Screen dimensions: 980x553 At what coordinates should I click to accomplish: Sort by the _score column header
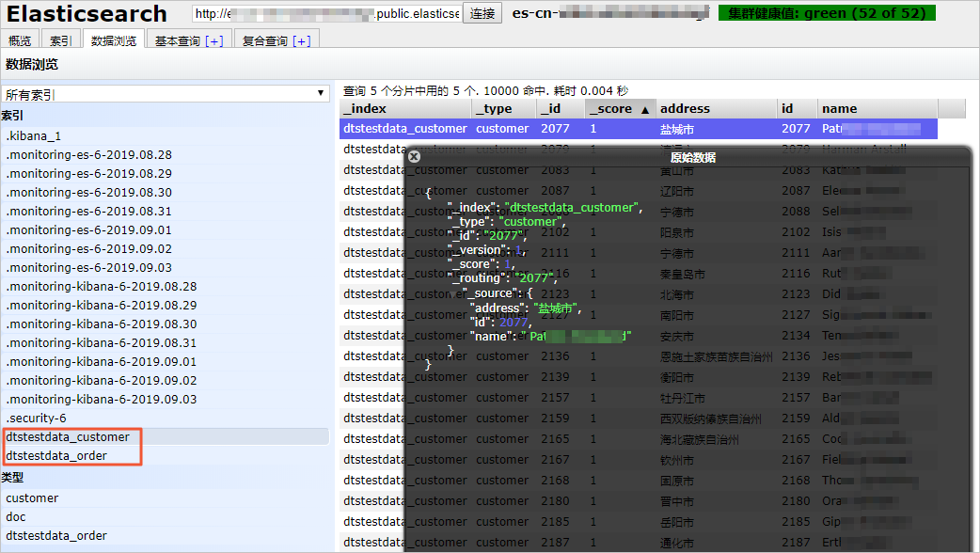[x=620, y=109]
